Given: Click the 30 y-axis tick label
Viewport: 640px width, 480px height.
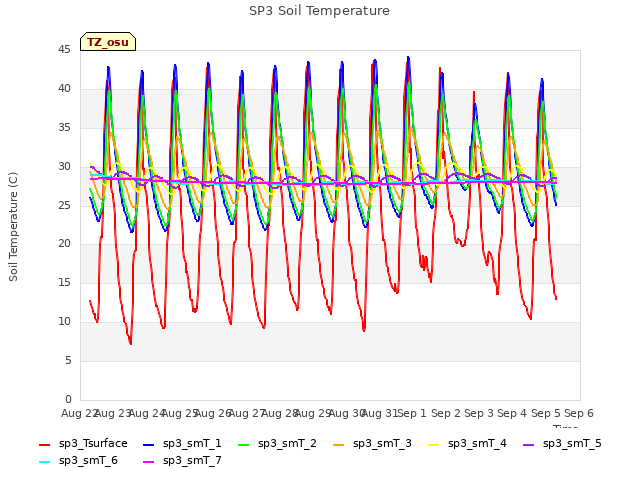Looking at the screenshot, I should point(64,167).
